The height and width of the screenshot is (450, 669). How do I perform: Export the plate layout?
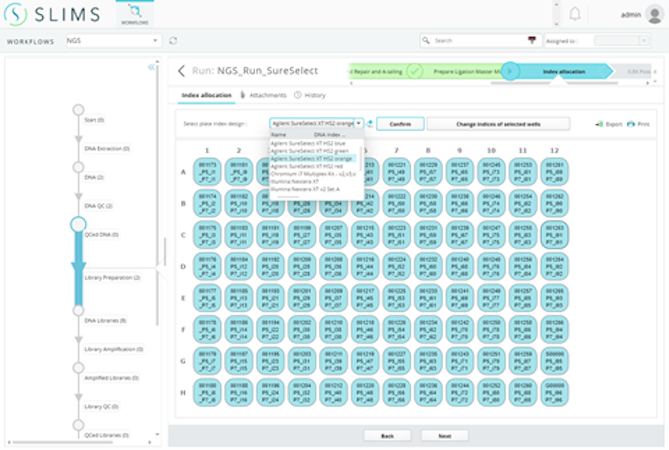coord(609,124)
